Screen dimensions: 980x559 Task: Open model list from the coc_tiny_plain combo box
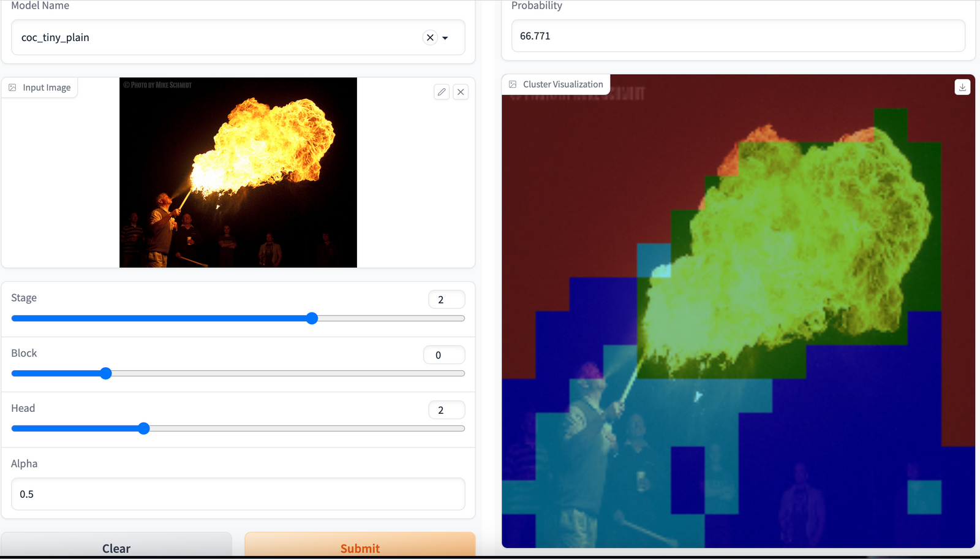pyautogui.click(x=214, y=37)
